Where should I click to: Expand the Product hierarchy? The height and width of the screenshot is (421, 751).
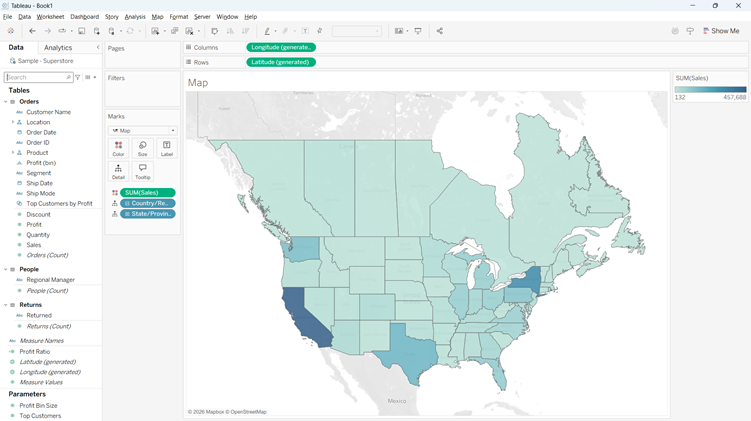[x=13, y=152]
